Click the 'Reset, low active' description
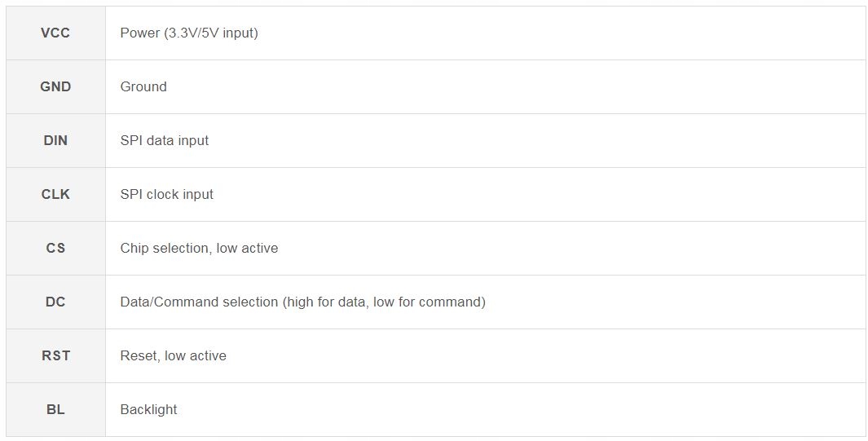Screen dimensions: 868x441 tap(173, 356)
